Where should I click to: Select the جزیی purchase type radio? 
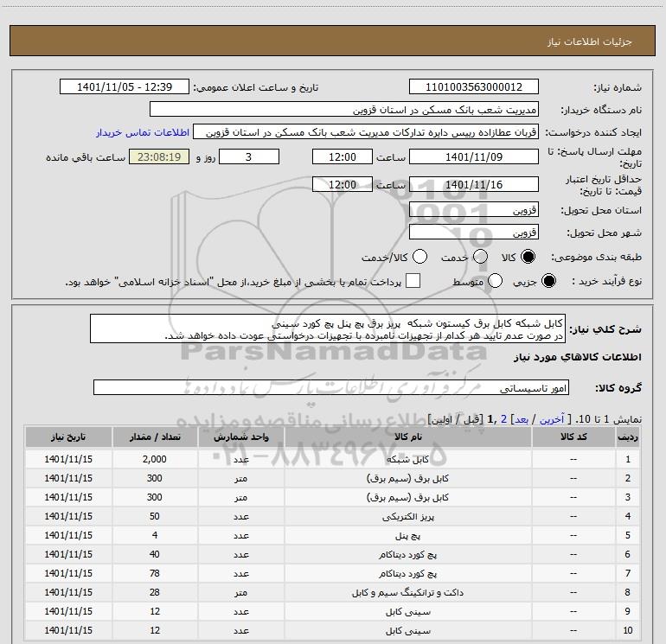[548, 281]
